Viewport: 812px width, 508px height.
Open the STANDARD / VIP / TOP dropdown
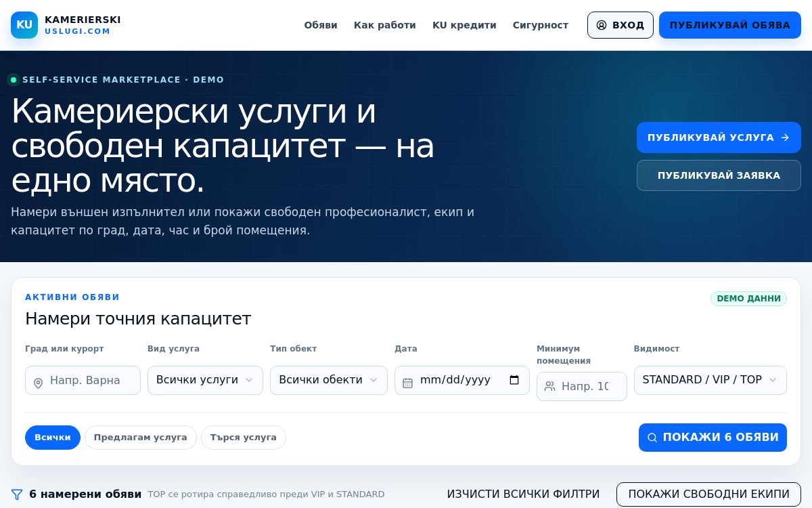(x=710, y=380)
